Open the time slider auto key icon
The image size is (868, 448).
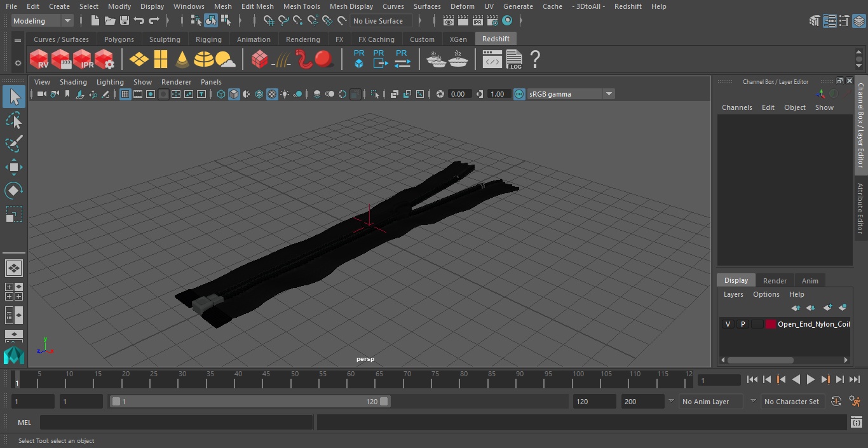[x=836, y=402]
